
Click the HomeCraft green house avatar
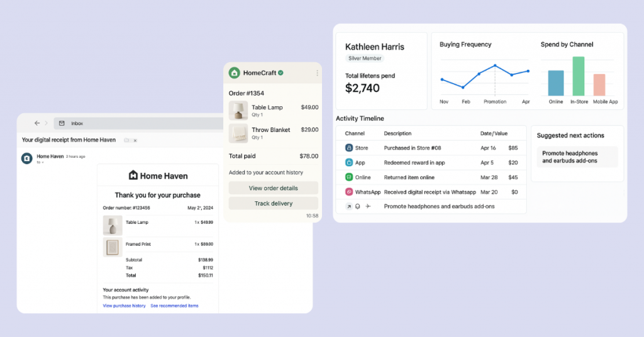[235, 73]
